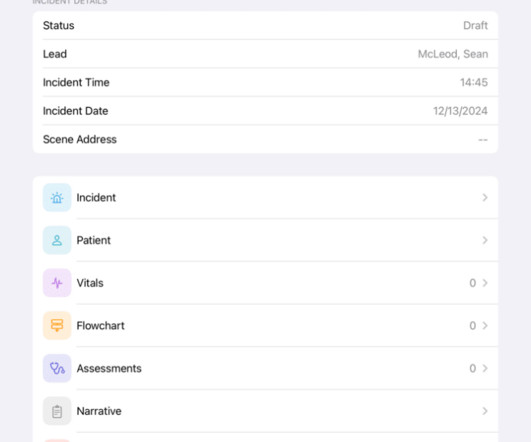Expand the Narrative row chevron

[x=485, y=411]
